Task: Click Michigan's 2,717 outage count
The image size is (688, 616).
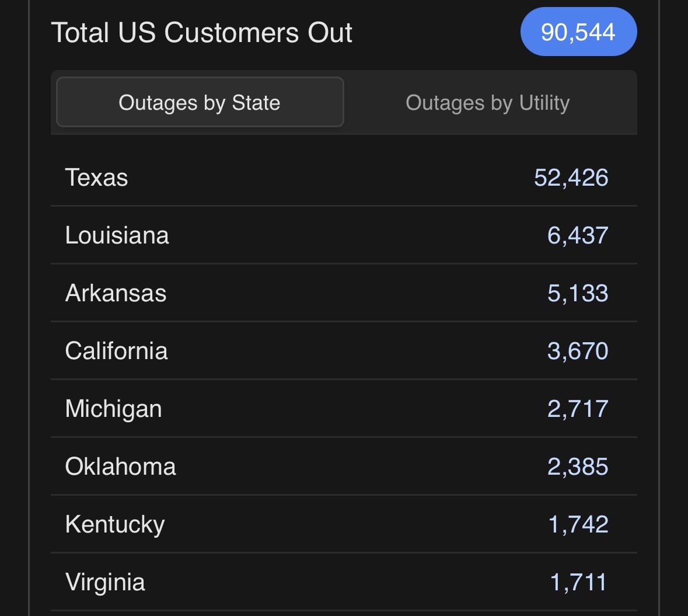Action: click(577, 409)
